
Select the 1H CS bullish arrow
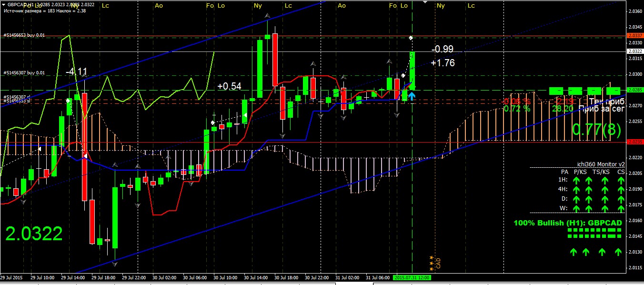(621, 181)
